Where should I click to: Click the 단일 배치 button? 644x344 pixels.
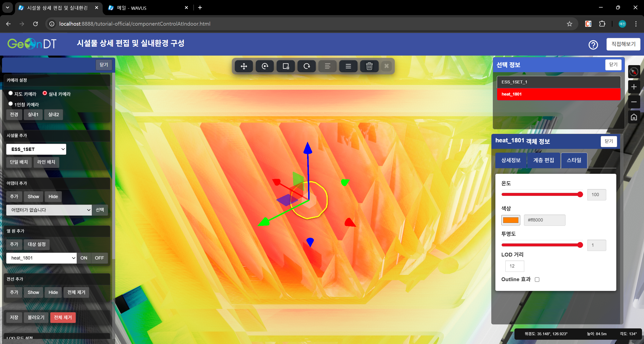coord(19,162)
